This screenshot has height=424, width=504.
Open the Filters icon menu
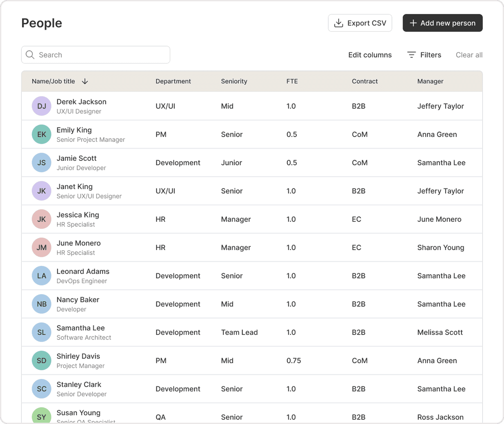tap(411, 55)
